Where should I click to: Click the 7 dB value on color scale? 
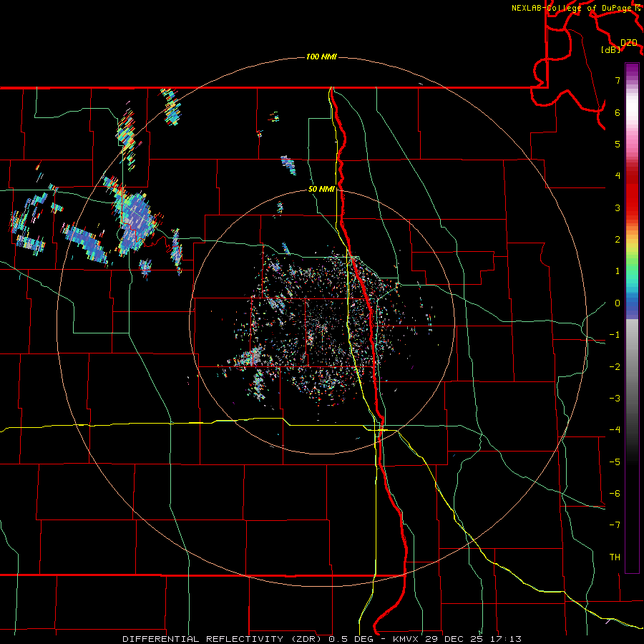618,80
